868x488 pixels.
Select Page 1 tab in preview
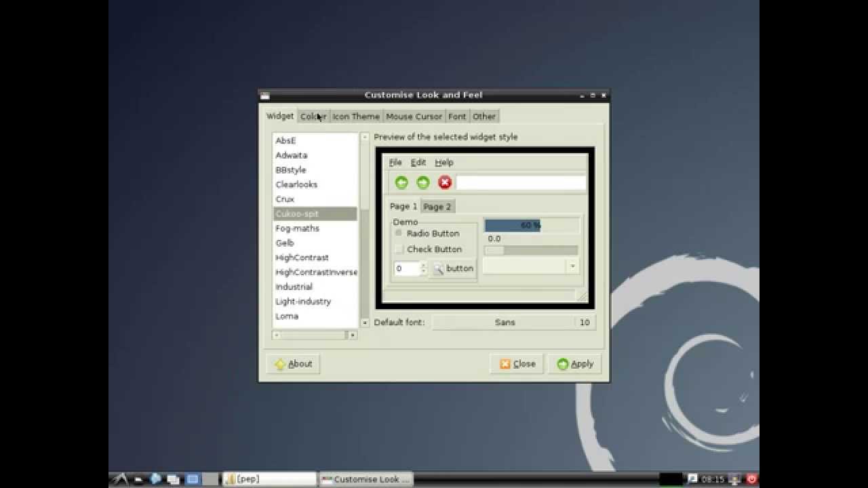403,206
